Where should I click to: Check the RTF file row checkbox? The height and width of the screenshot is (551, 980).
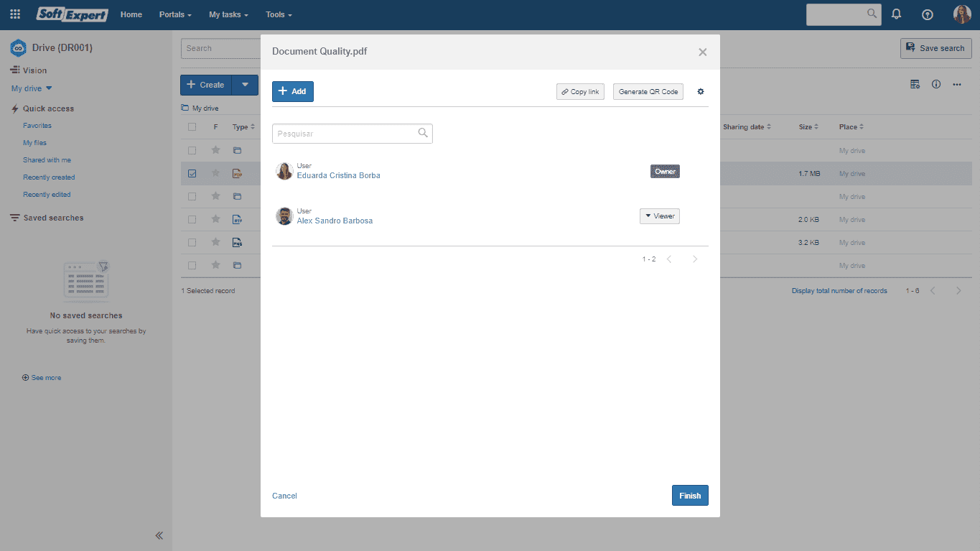tap(192, 219)
